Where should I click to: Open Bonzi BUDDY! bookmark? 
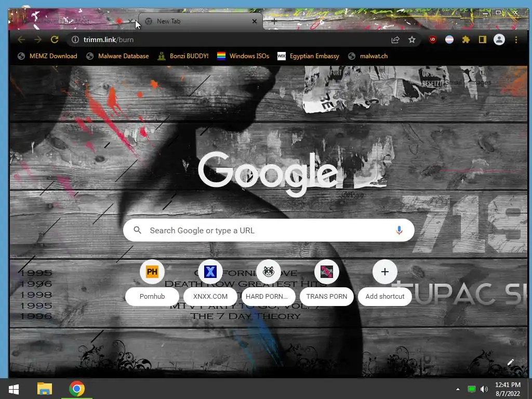coord(183,56)
